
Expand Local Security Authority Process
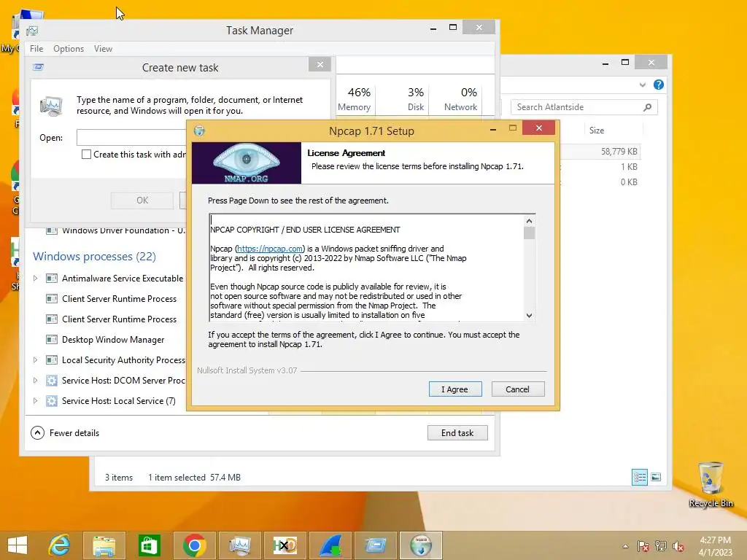[35, 360]
